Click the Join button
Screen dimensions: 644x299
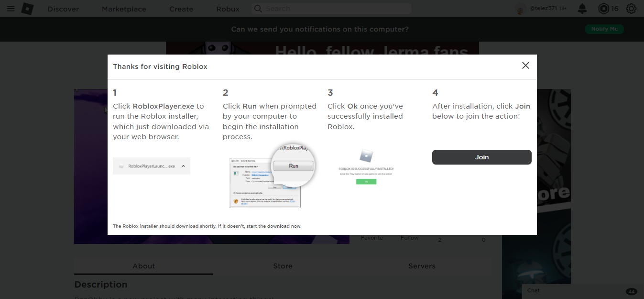pos(482,157)
